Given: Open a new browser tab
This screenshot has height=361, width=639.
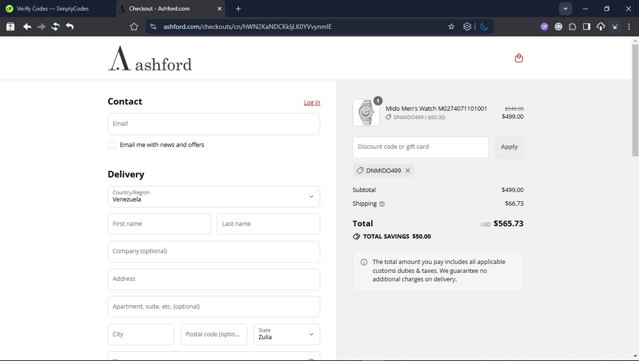Looking at the screenshot, I should 238,9.
